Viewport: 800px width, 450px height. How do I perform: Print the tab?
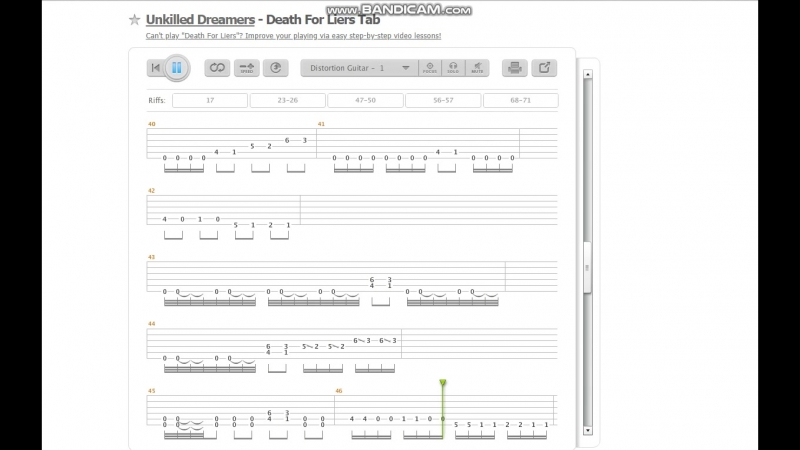click(x=515, y=68)
